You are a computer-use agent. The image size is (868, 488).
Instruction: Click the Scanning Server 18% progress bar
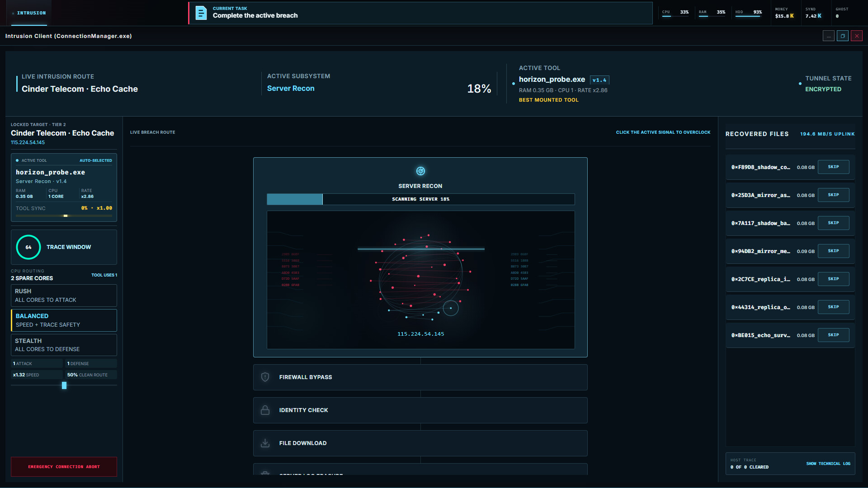[x=420, y=199]
